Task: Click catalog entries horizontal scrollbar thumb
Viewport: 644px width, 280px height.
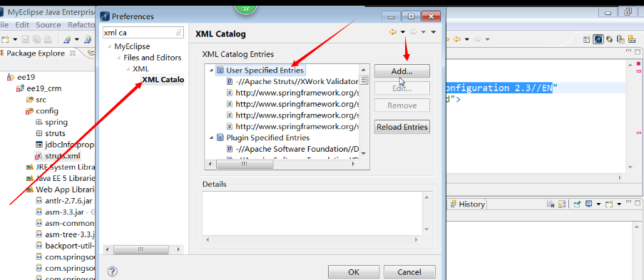Action: pos(245,164)
